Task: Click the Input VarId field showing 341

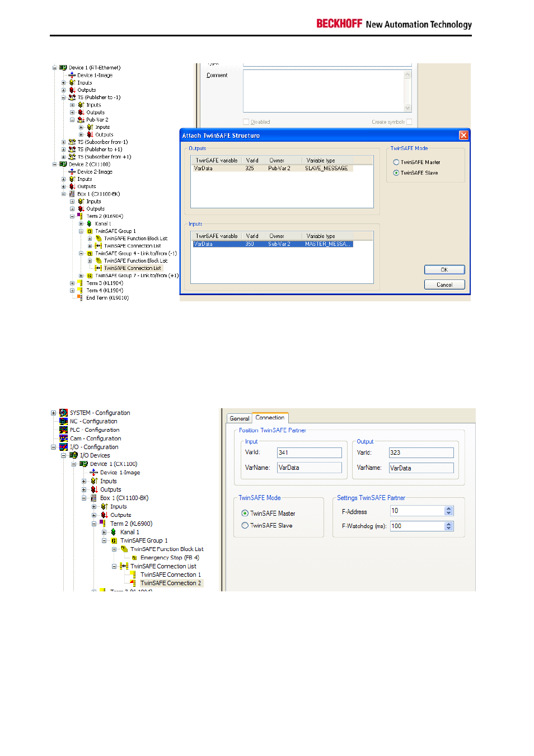Action: 310,452
